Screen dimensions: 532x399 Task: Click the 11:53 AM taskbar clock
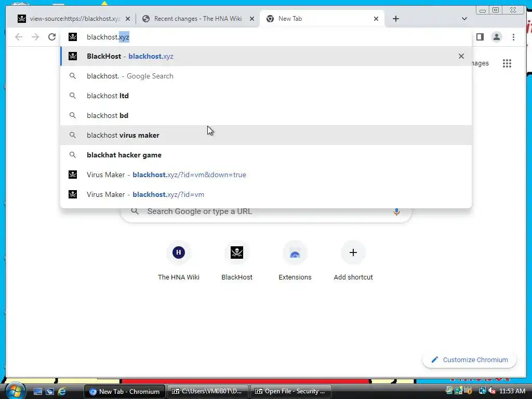pos(512,391)
